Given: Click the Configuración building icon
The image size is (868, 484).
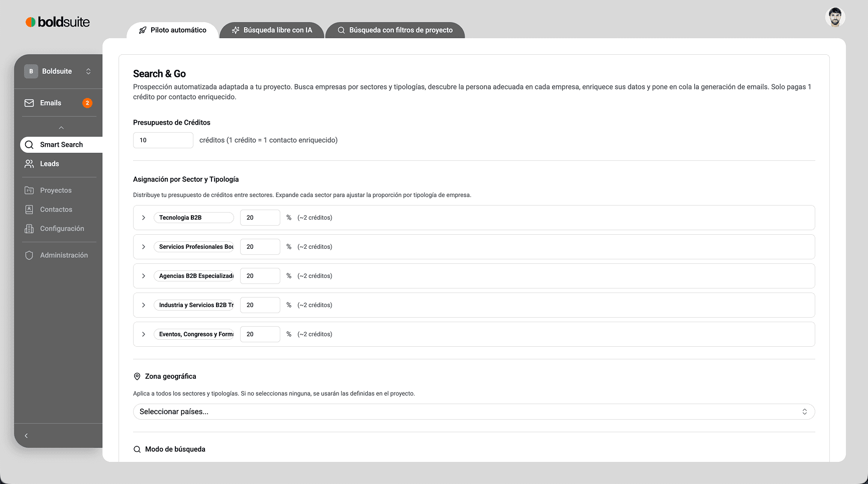Looking at the screenshot, I should tap(29, 229).
